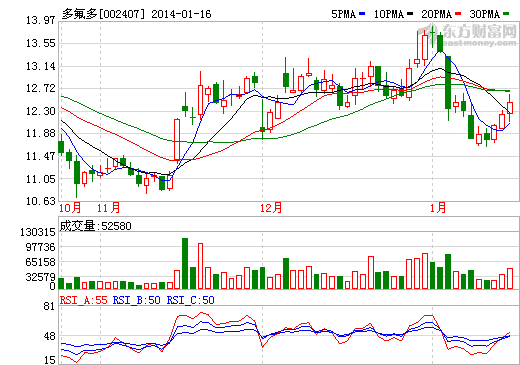Image resolution: width=520 pixels, height=365 pixels.
Task: Click the 65158 volume axis label
Action: click(40, 262)
